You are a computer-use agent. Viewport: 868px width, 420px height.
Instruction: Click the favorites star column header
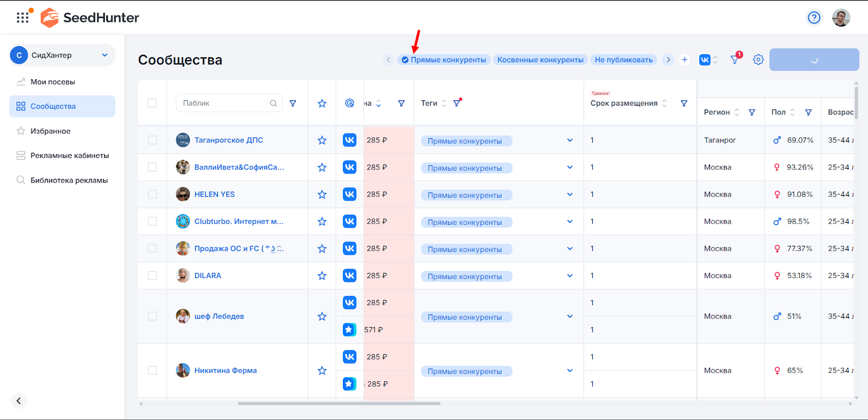click(322, 104)
